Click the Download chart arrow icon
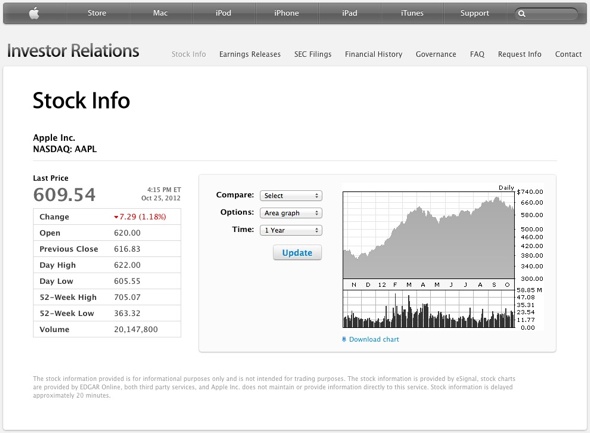The width and height of the screenshot is (590, 433). point(344,339)
